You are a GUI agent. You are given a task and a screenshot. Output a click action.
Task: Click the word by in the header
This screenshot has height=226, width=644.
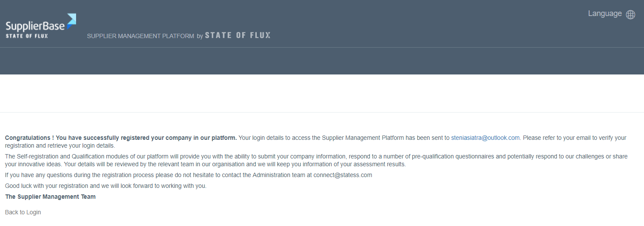(x=200, y=36)
